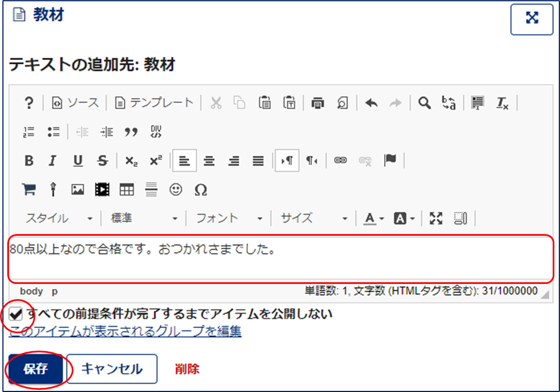Viewport: 560px width, 392px height.
Task: Select the body element path
Action: click(x=31, y=291)
